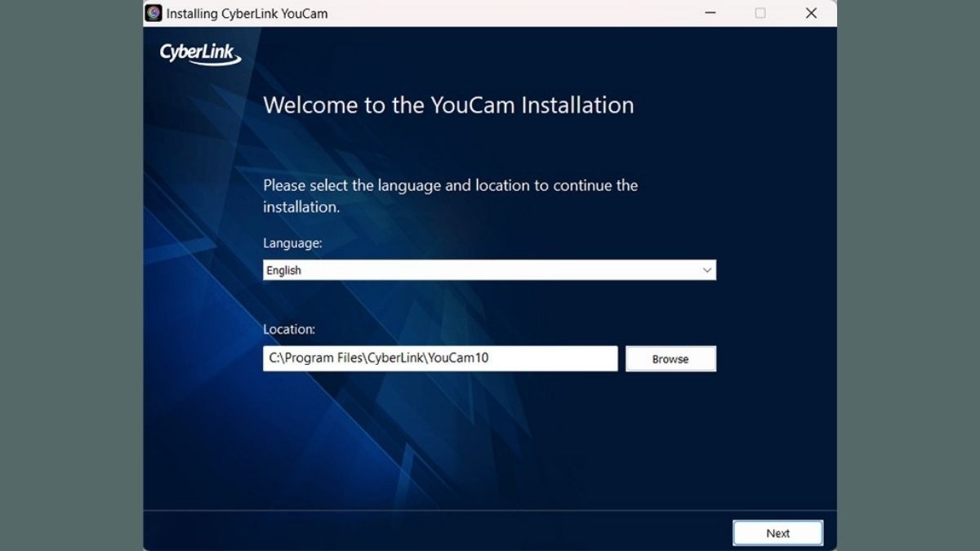
Task: Click the 'Please select the language and location' instruction text
Action: point(450,196)
